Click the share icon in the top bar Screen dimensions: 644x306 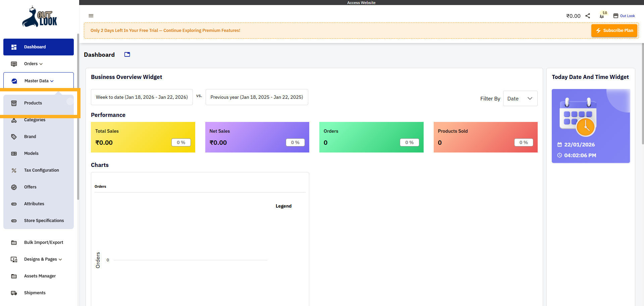(588, 15)
